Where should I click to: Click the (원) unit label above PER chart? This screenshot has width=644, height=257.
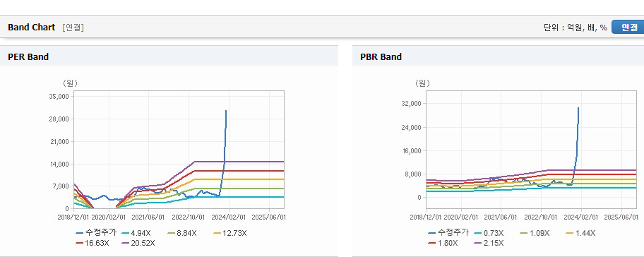(x=70, y=83)
